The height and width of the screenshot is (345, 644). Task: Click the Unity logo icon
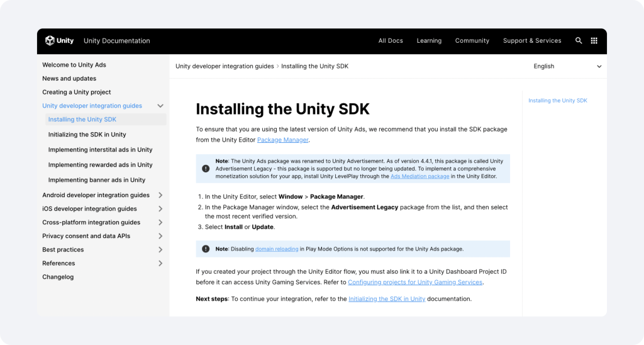(x=50, y=40)
